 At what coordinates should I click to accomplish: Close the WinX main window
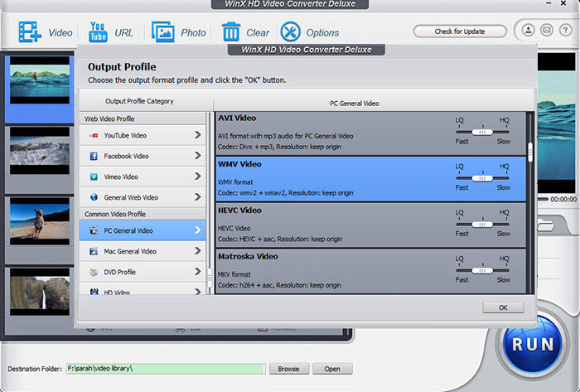(x=563, y=3)
